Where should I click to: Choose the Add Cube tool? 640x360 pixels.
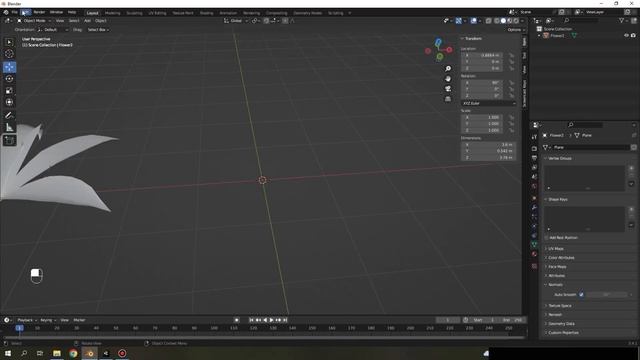(x=9, y=141)
